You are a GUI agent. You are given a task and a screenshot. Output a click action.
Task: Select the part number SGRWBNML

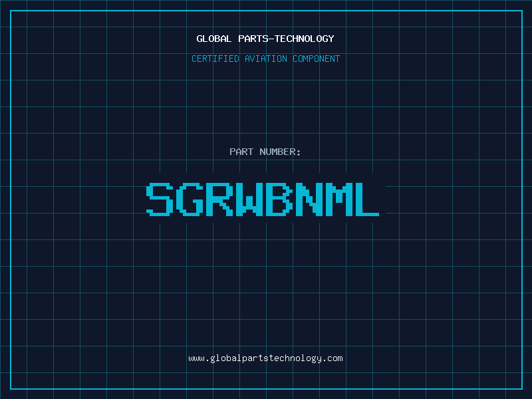click(263, 199)
